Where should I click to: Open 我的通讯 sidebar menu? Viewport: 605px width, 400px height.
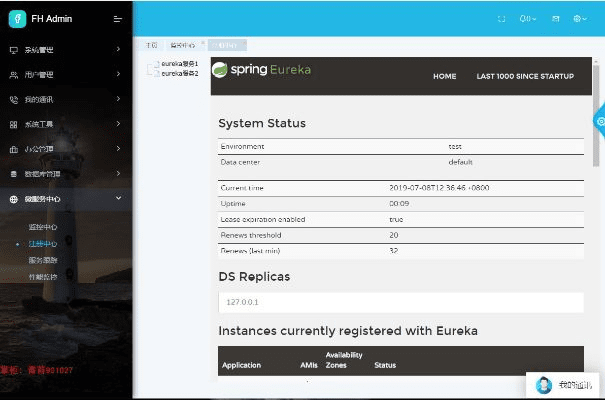tap(40, 99)
